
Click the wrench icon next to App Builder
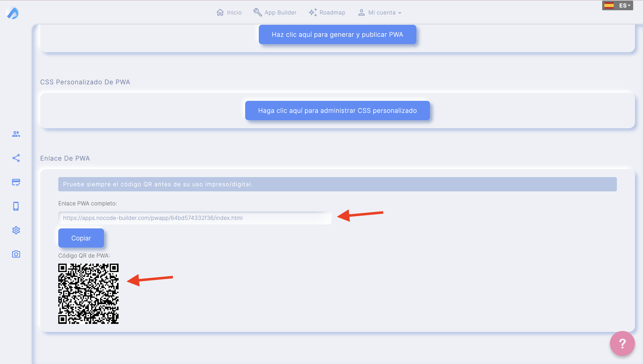258,12
